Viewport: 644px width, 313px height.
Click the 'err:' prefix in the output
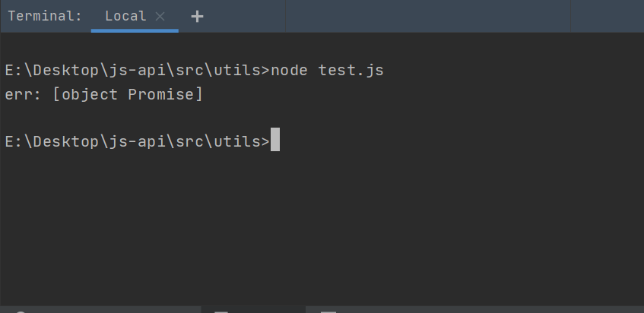coord(24,94)
